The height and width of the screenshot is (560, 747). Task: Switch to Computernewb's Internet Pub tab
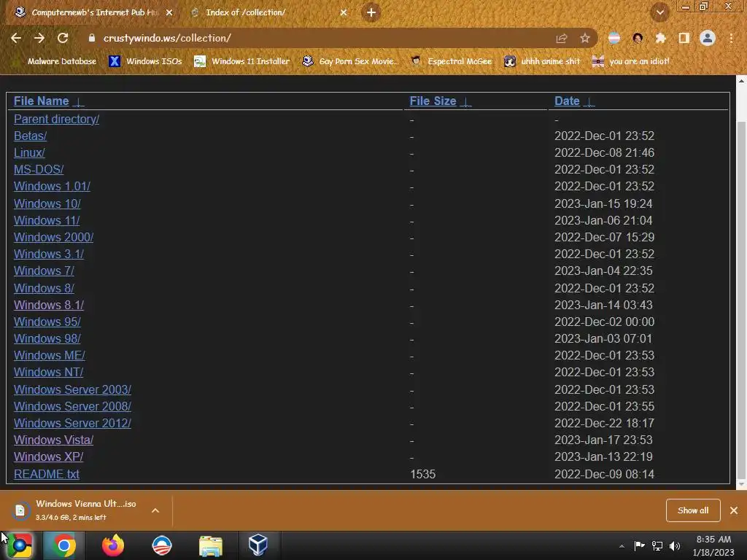94,12
